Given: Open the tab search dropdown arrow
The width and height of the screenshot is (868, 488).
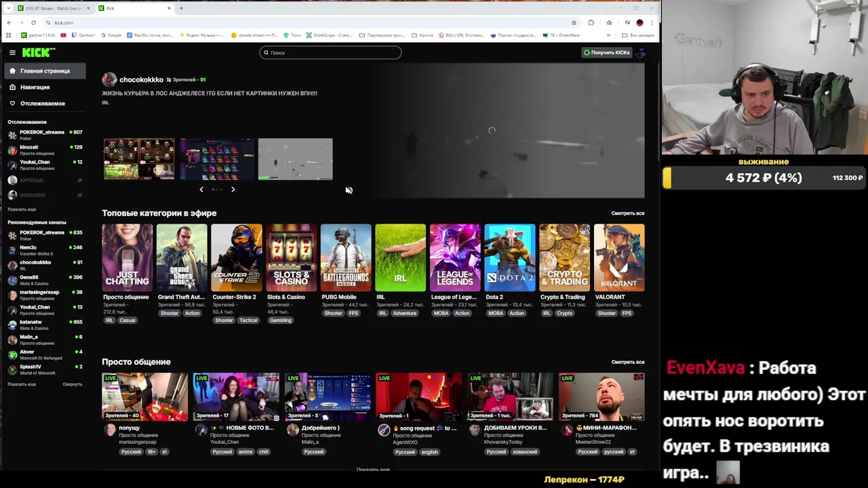Looking at the screenshot, I should click(9, 8).
